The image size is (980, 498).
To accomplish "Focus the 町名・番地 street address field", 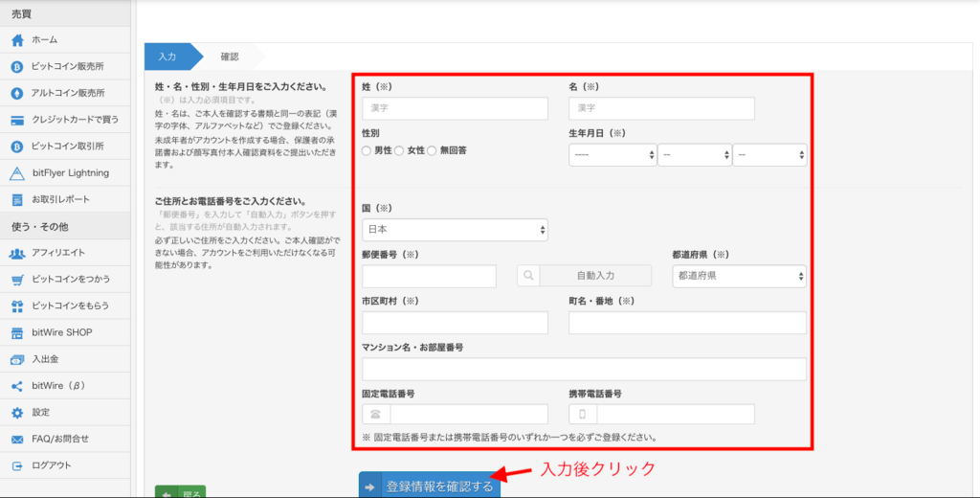I will [687, 323].
